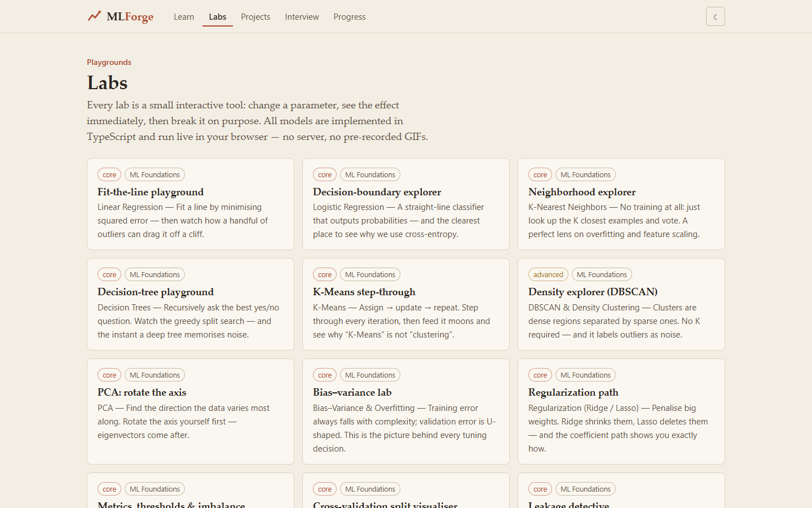This screenshot has width=812, height=508.
Task: Click ML Foundations tag on Neighborhood explorer
Action: tap(585, 175)
